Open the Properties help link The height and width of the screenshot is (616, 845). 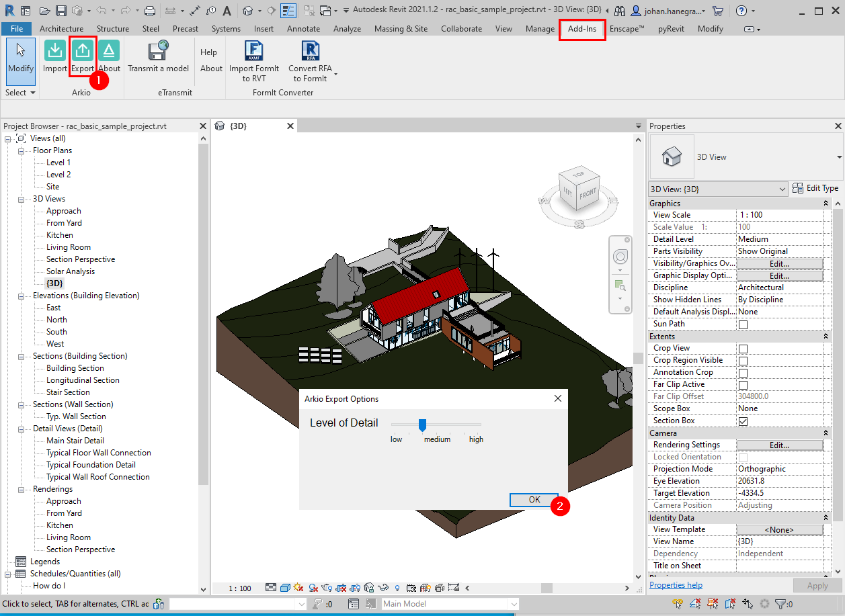676,585
